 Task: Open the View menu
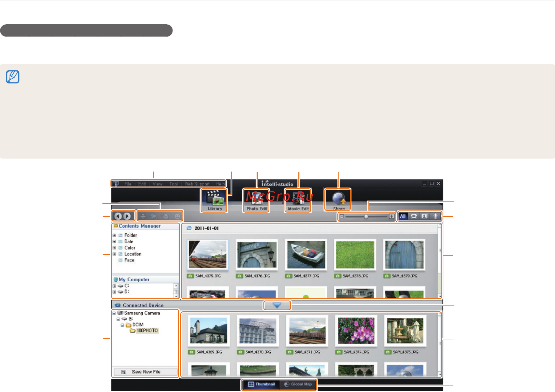point(157,184)
